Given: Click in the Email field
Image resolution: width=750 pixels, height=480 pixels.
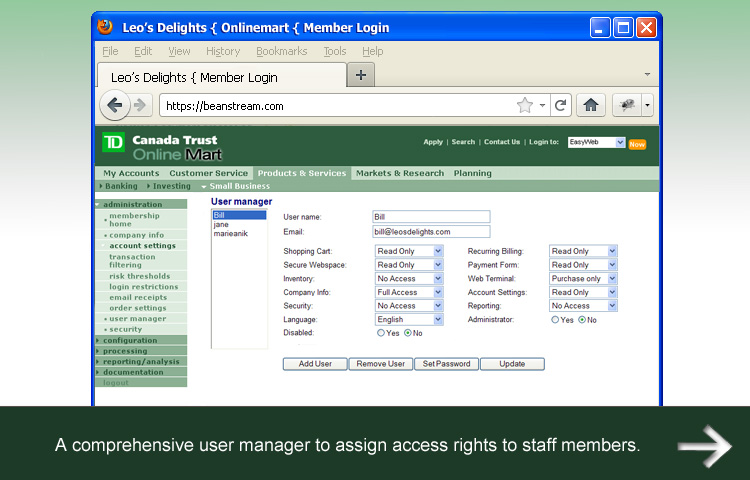Looking at the screenshot, I should pyautogui.click(x=431, y=232).
